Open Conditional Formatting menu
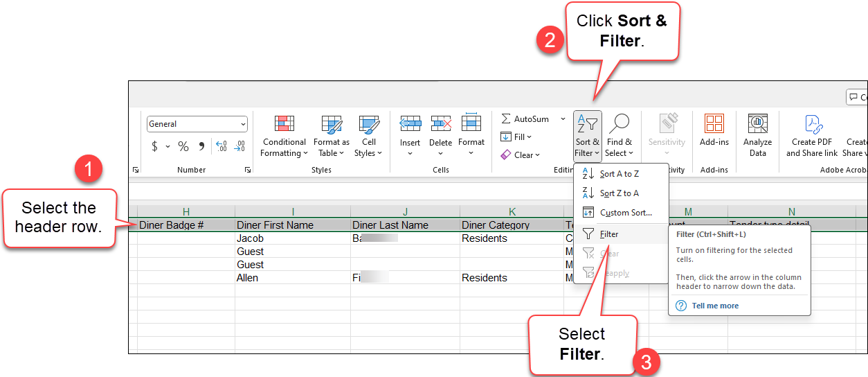The width and height of the screenshot is (868, 377). [x=284, y=136]
